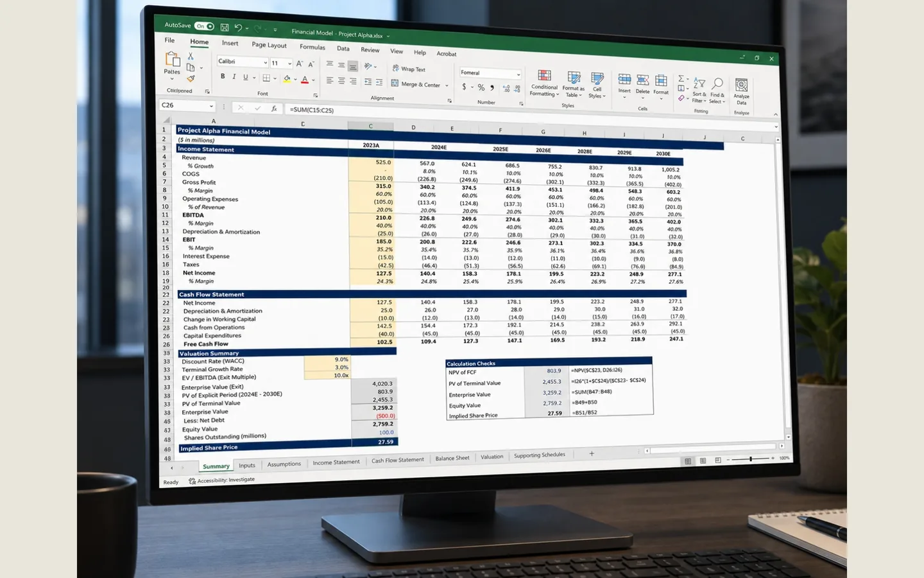Expand the Name Box dropdown arrow
This screenshot has height=578, width=924.
(211, 106)
